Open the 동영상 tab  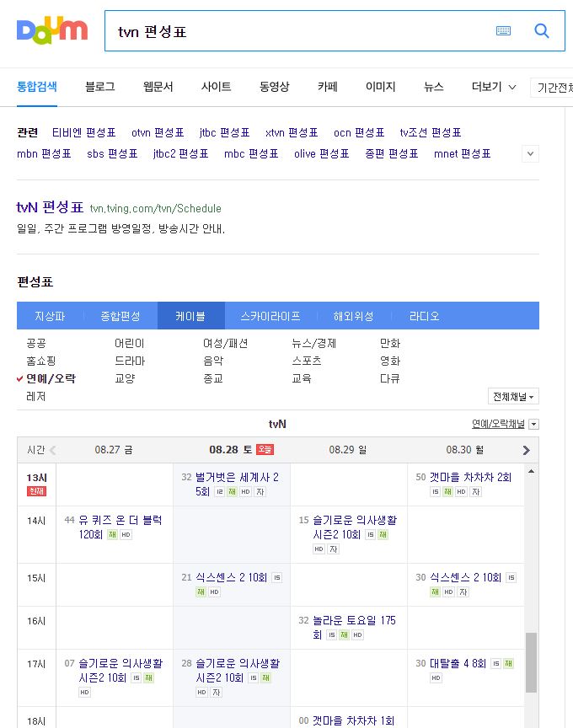click(274, 87)
